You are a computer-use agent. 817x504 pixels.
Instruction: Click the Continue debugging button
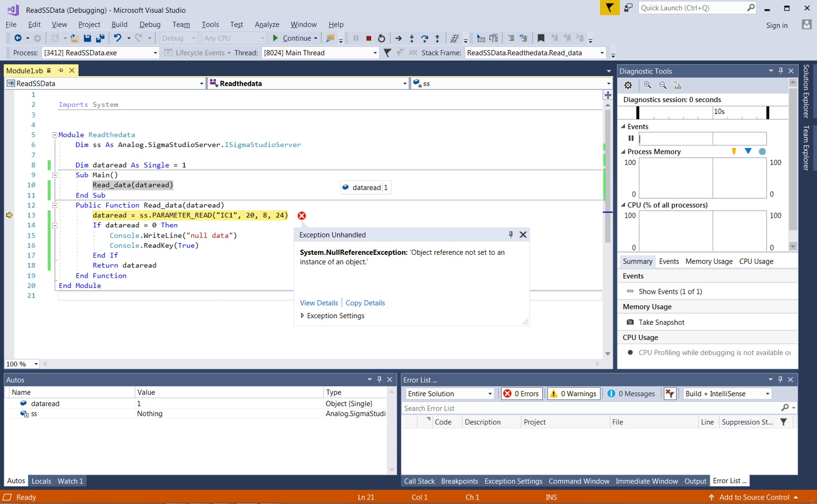pos(295,38)
